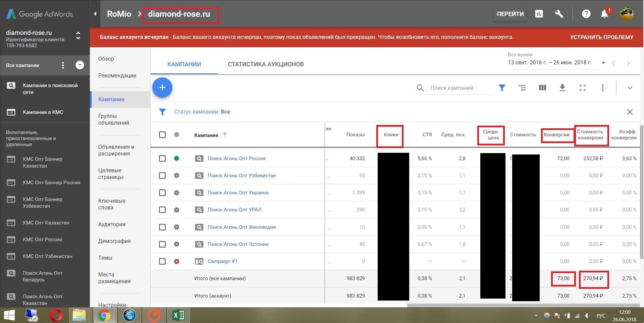Check the Поиск Агонь Опт Узбекистан row checkbox
This screenshot has width=644, height=323.
pos(162,176)
